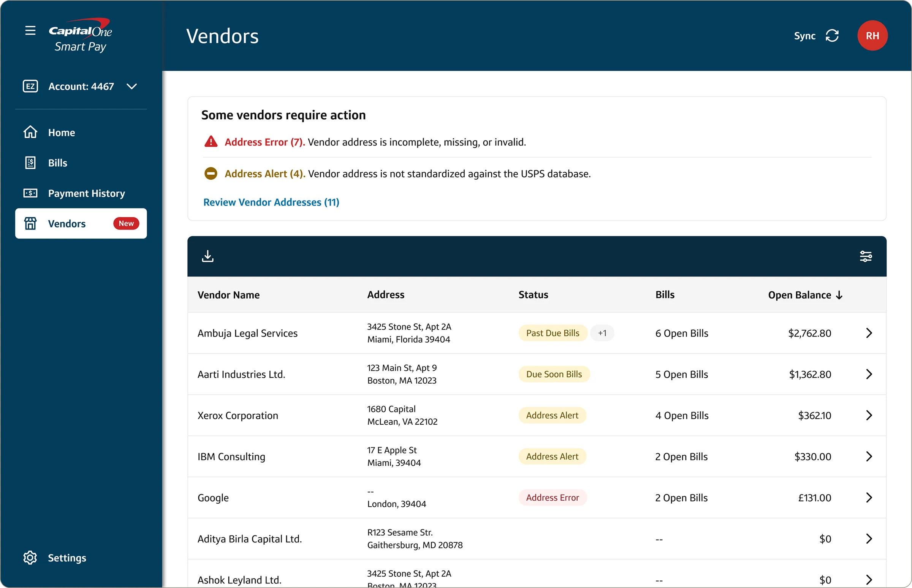
Task: Click Address Error tag for Google
Action: point(553,498)
